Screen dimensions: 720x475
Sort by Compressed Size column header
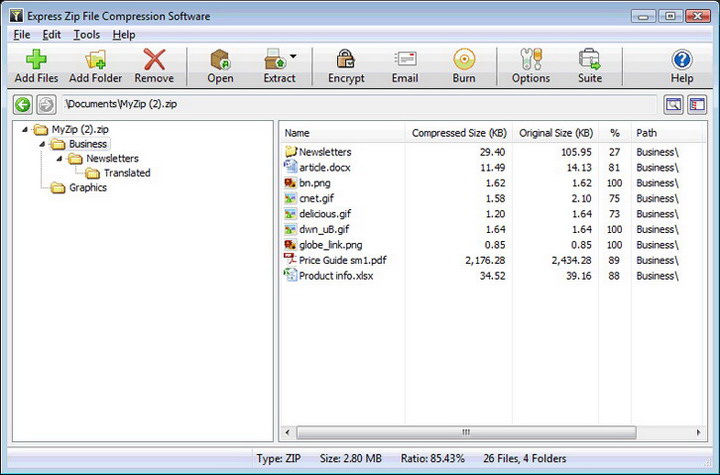(x=459, y=133)
